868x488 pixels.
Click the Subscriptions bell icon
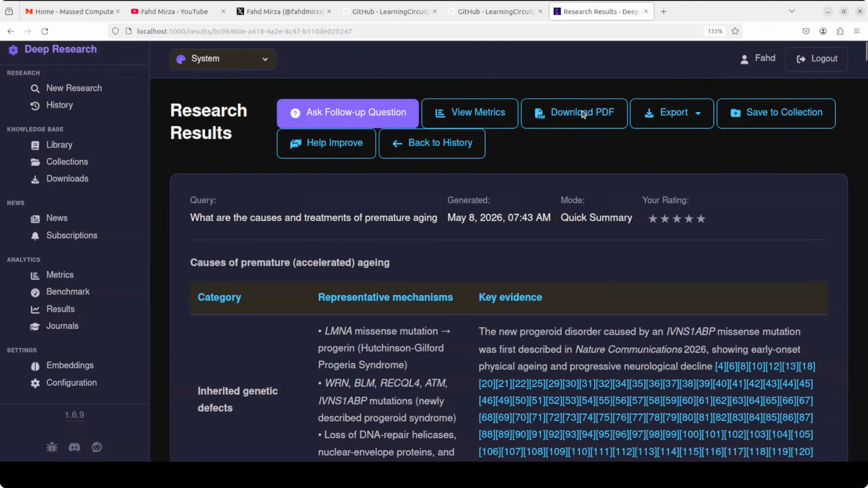click(35, 236)
